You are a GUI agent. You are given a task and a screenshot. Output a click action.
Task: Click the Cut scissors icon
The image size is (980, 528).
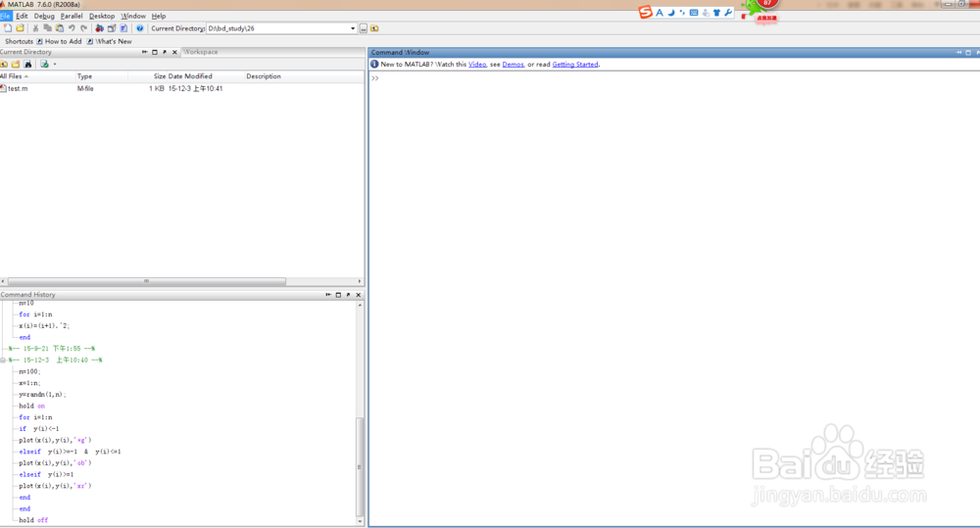coord(35,28)
